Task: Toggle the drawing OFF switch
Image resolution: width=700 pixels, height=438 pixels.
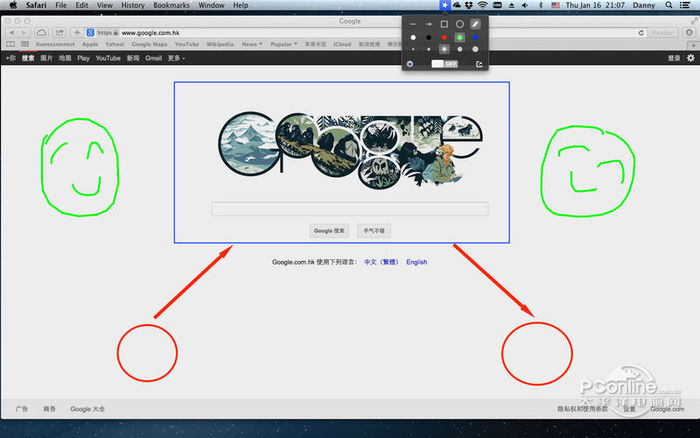Action: click(445, 64)
